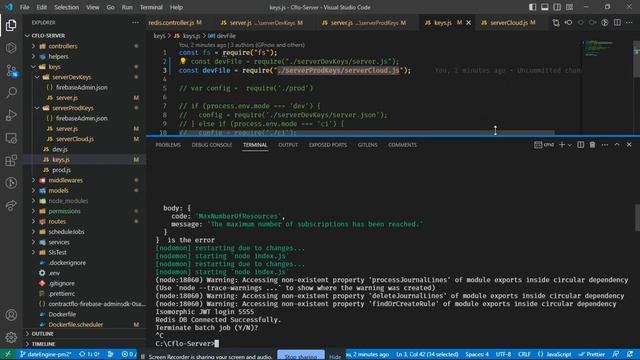
Task: Toggle bottom panel visibility in title bar
Action: [x=545, y=7]
